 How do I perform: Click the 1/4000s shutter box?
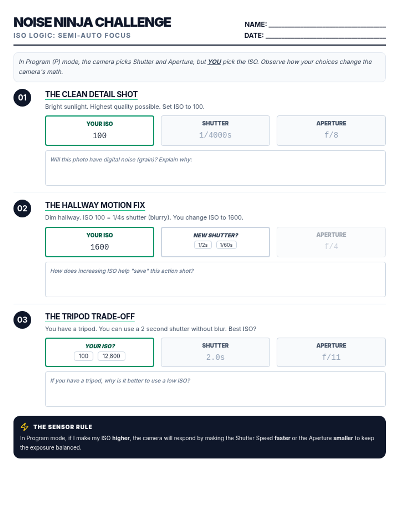pos(215,131)
